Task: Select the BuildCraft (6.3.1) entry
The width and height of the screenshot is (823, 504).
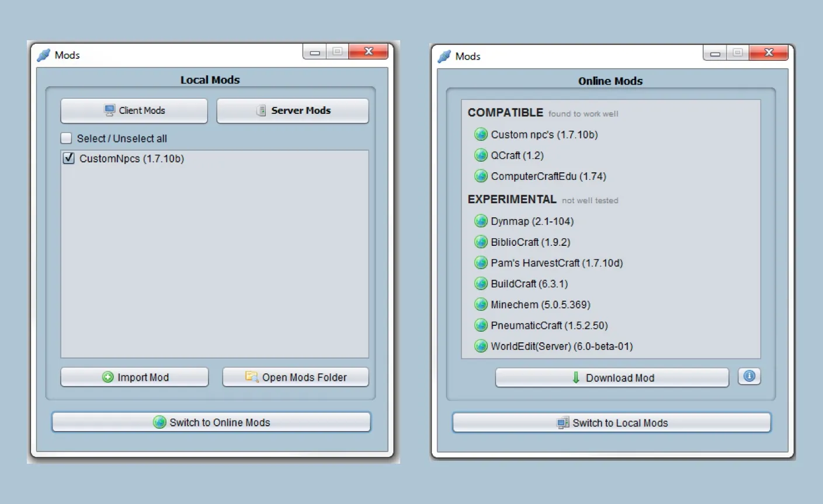Action: [529, 284]
